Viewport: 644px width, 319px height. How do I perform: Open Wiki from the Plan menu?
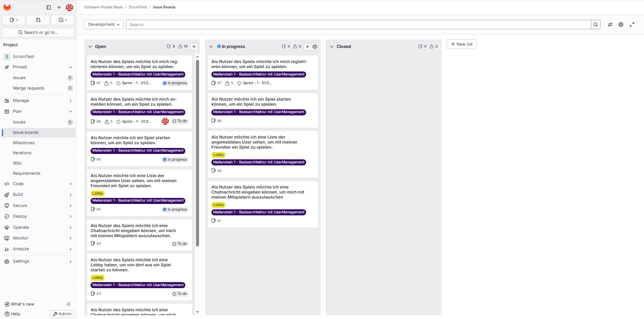tap(17, 163)
